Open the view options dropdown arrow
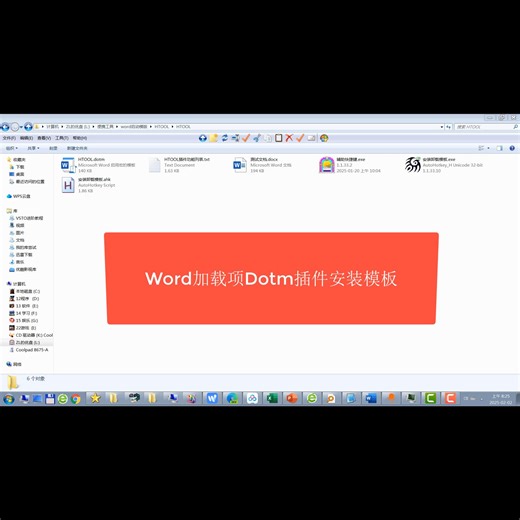This screenshot has height=520, width=520. click(489, 148)
